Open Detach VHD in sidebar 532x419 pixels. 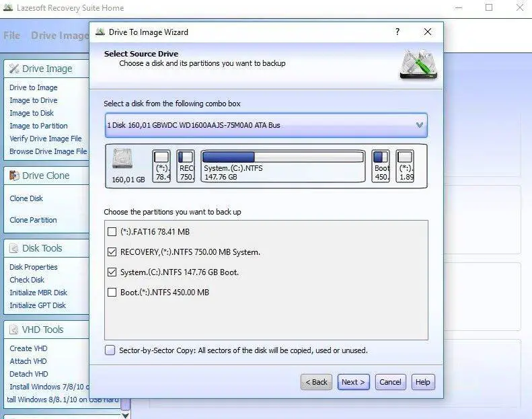(29, 374)
